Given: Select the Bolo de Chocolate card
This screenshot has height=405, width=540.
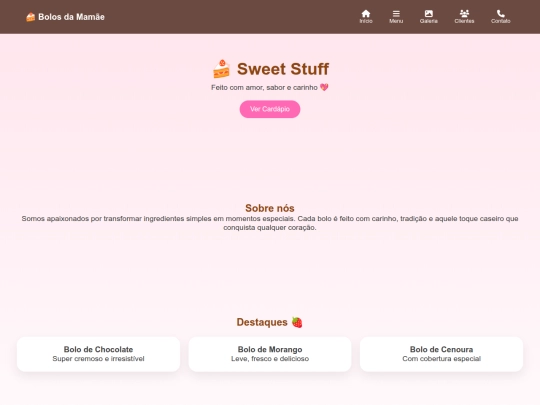Looking at the screenshot, I should point(98,354).
